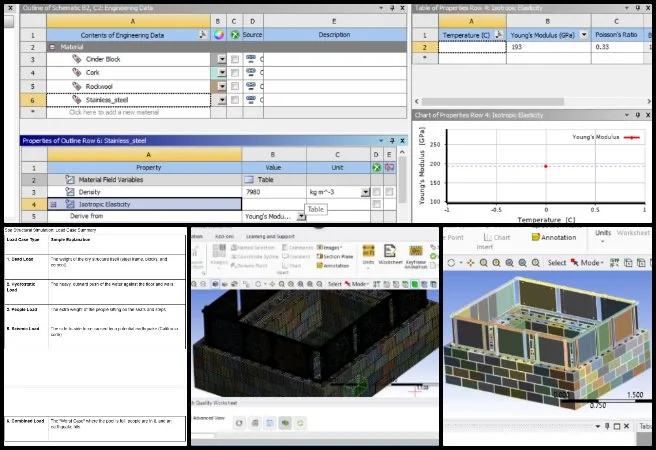This screenshot has width=656, height=450.
Task: Click the Rockwool material tag icon
Action: [77, 86]
